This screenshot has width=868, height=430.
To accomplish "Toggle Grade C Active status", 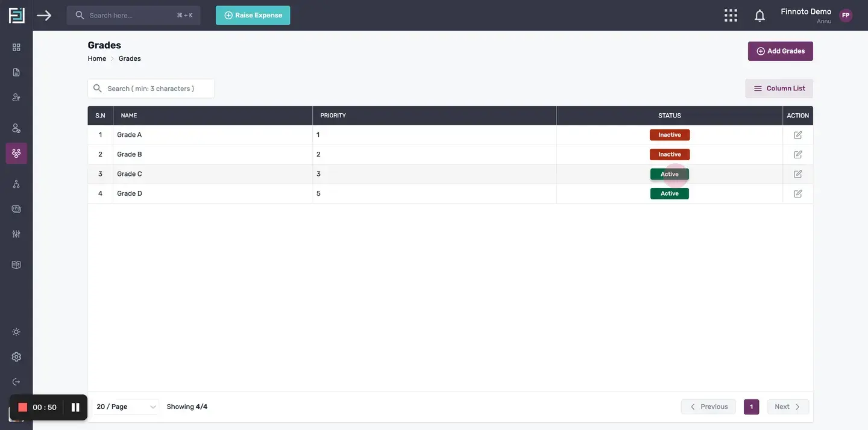I will point(670,174).
